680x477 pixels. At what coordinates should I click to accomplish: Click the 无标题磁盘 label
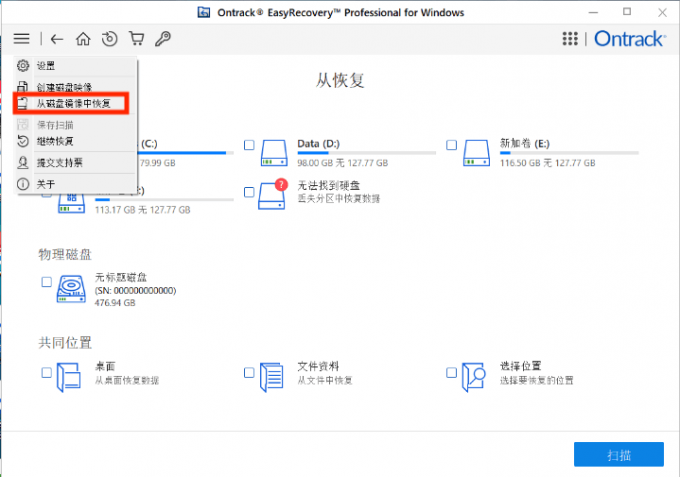[x=121, y=277]
